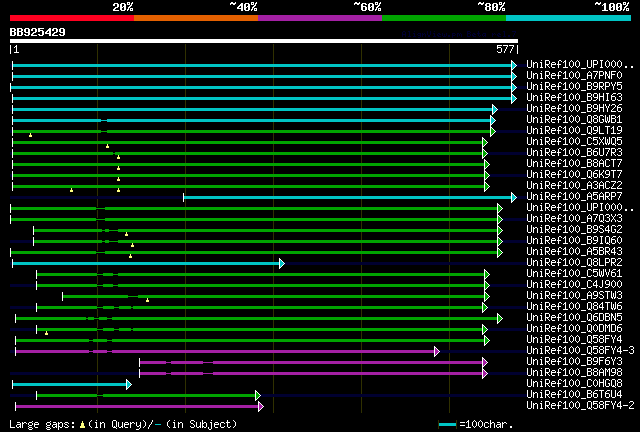Click the cyan alignment bar for Q8GWB1
640x432 pixels.
[251, 120]
